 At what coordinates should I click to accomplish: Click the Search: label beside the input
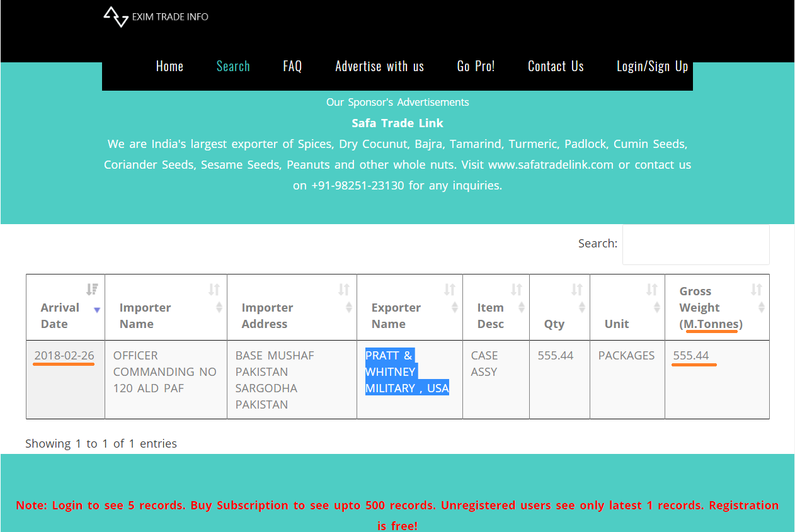[x=598, y=244]
